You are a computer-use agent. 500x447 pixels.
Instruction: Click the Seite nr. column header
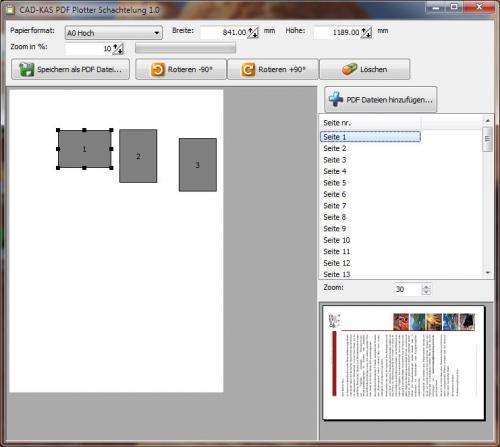(370, 123)
